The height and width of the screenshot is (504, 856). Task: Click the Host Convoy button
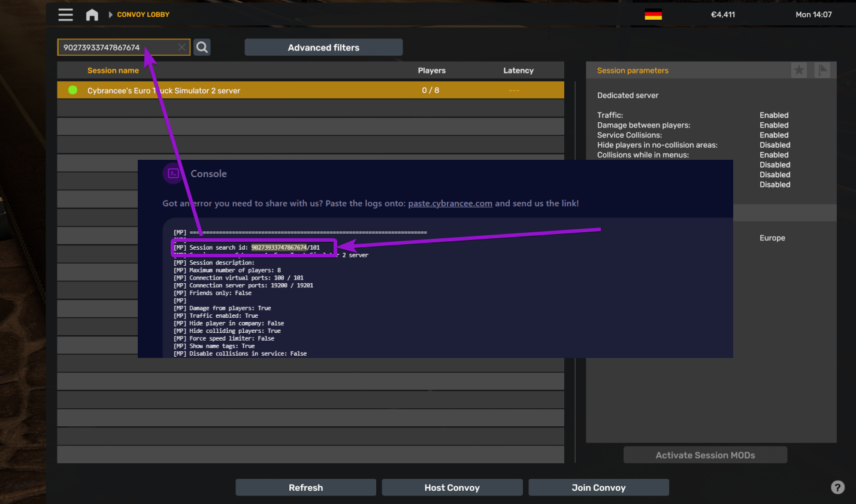(x=452, y=487)
